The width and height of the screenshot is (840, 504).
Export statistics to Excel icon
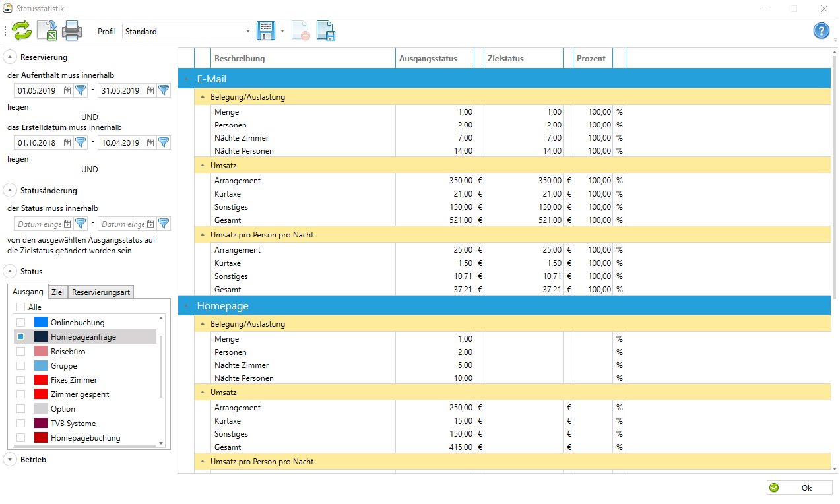[x=46, y=31]
